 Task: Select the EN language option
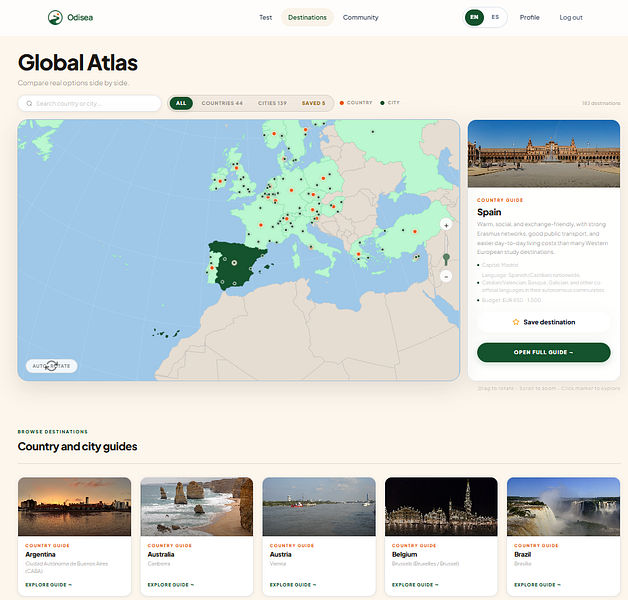[474, 17]
